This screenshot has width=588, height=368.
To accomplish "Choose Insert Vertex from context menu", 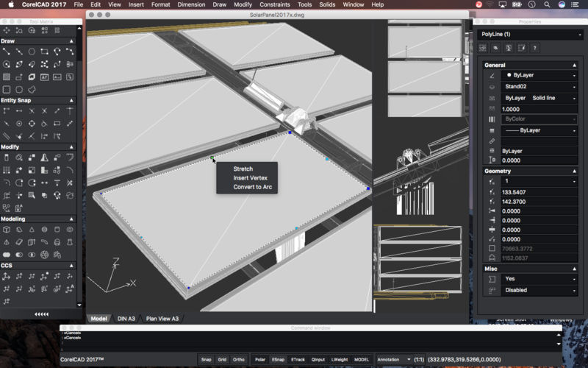I will click(x=250, y=178).
